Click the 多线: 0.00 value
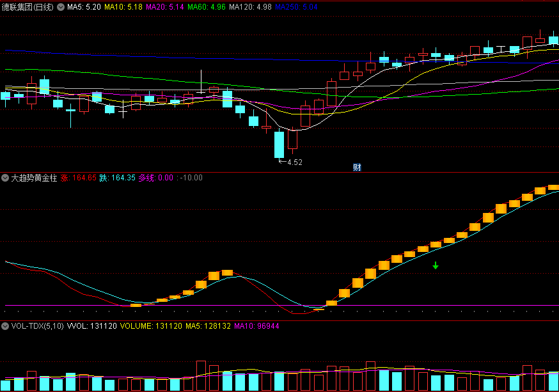This screenshot has height=392, width=559. coord(156,178)
